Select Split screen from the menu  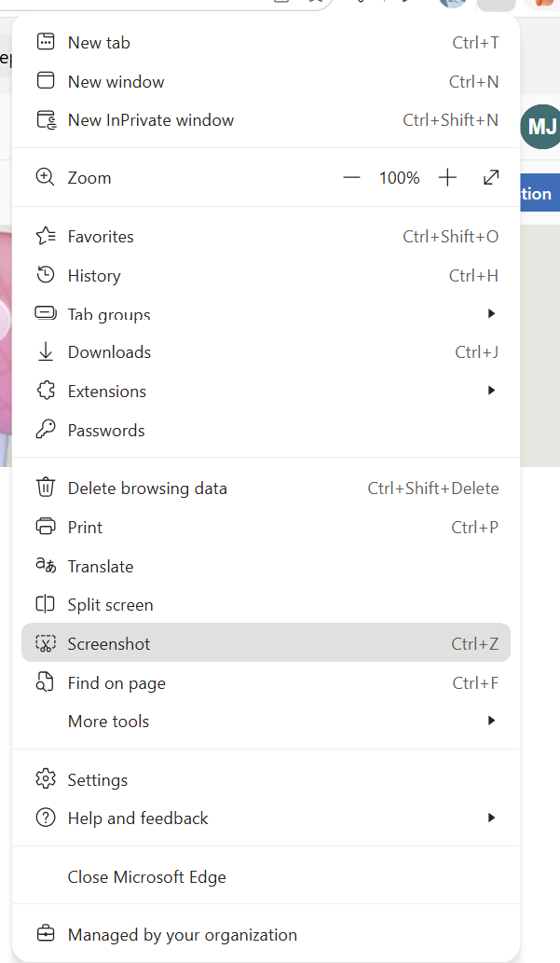pos(266,604)
